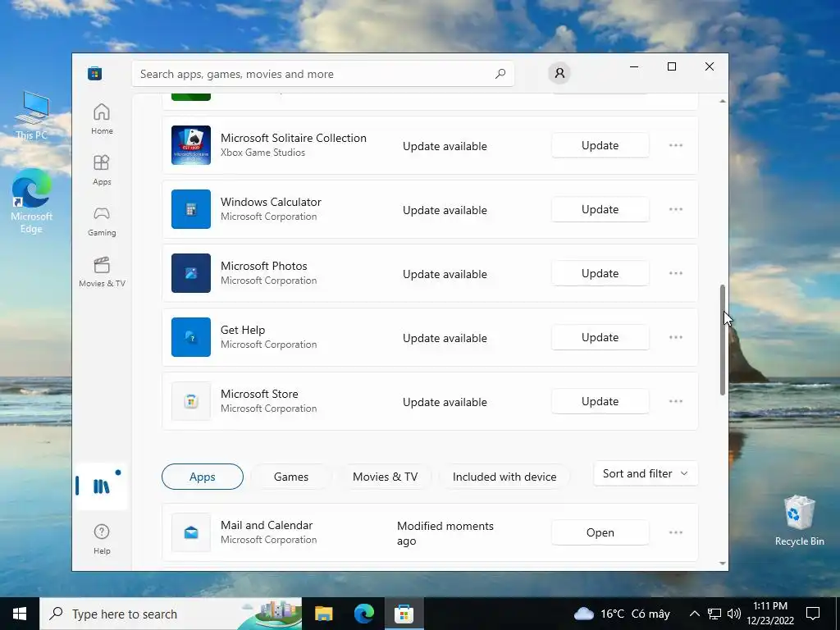Open File Explorer from the taskbar
The image size is (840, 630).
point(323,614)
